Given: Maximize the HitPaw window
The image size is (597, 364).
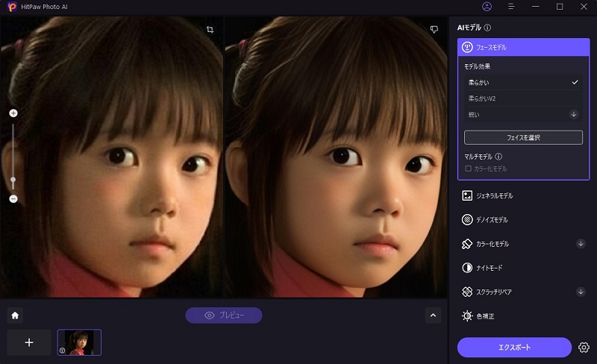Looking at the screenshot, I should (x=559, y=7).
